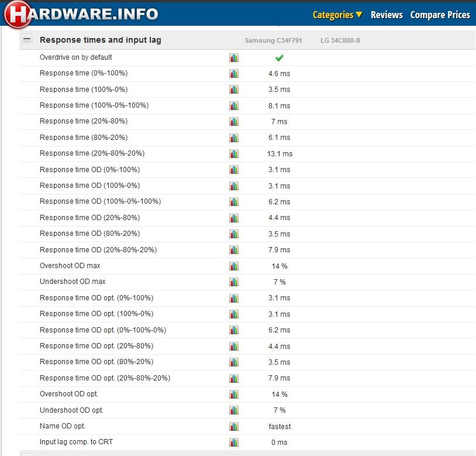
Task: Open chart icon for Undershoot OD max
Action: pyautogui.click(x=234, y=282)
